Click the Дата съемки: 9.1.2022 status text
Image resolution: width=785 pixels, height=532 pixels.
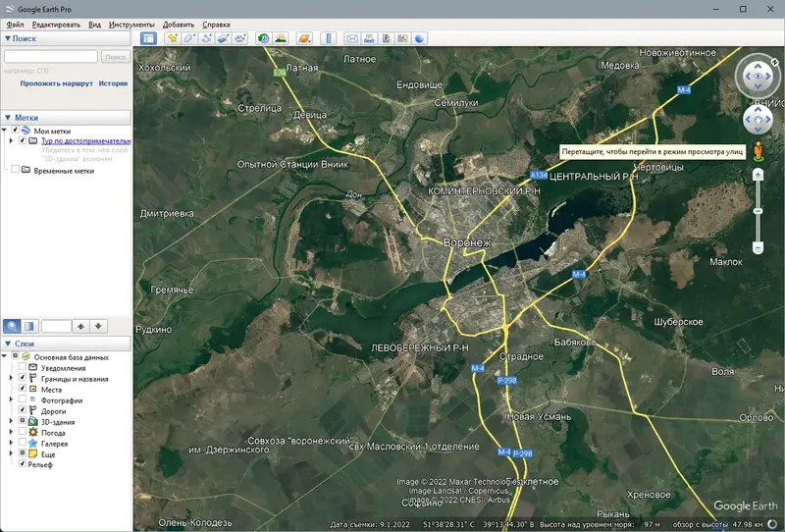370,524
